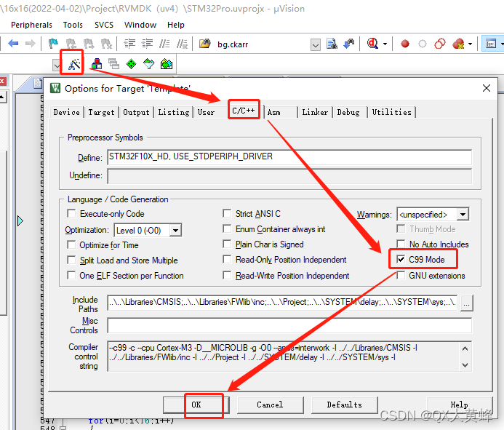Click the Cancel button
Viewport: 504px width, 430px height.
tap(270, 405)
